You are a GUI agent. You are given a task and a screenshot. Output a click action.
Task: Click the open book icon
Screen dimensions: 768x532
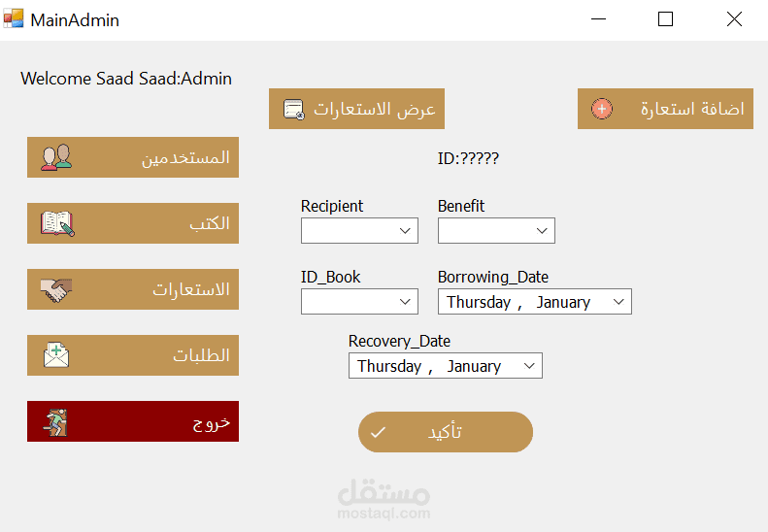(x=57, y=223)
